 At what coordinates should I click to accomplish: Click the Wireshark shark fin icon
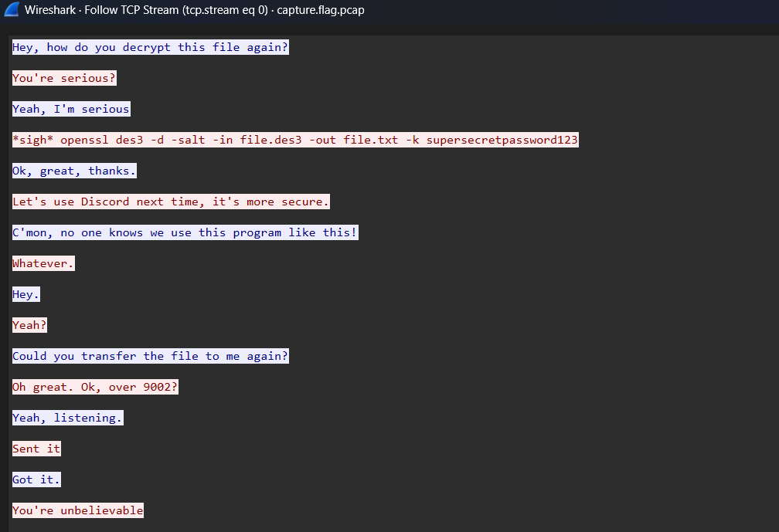pos(12,10)
